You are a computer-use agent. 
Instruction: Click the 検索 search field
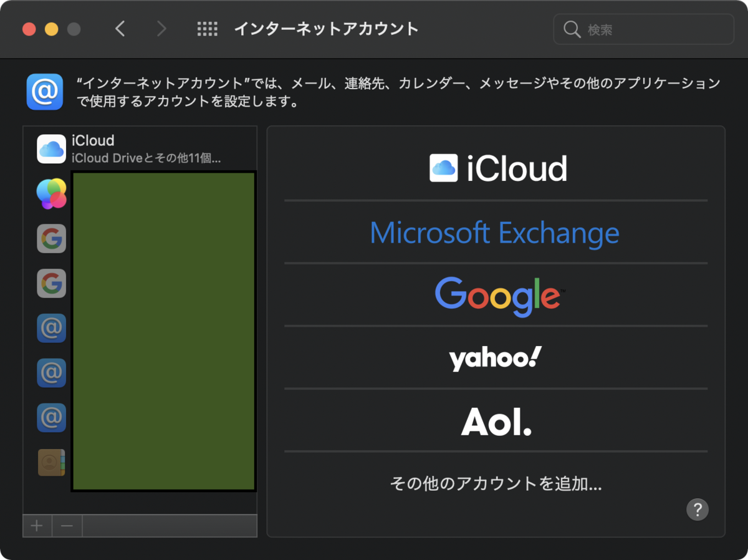point(643,29)
